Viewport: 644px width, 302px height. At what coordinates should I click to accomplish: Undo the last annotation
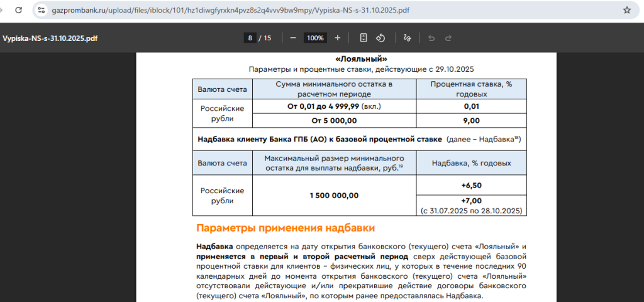tap(431, 38)
